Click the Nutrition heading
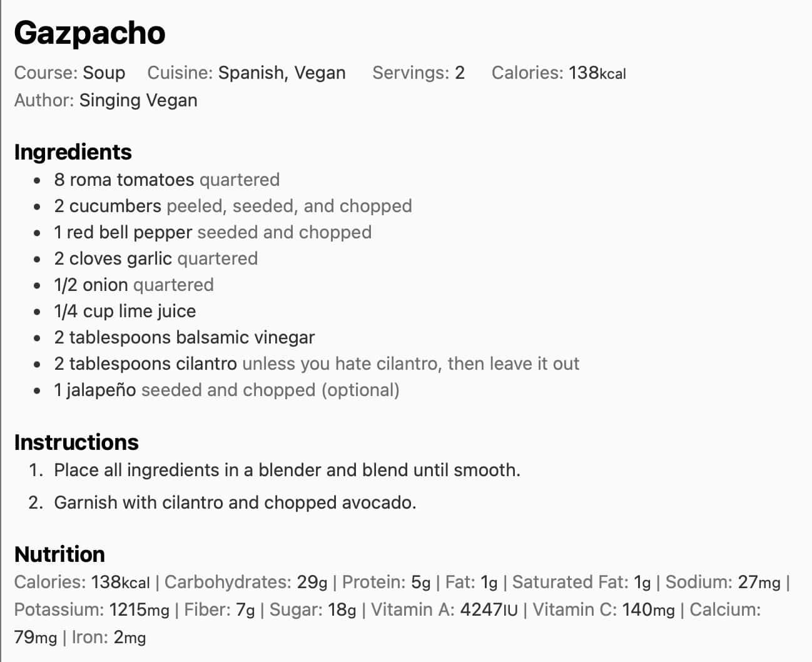Image resolution: width=812 pixels, height=662 pixels. pos(59,554)
